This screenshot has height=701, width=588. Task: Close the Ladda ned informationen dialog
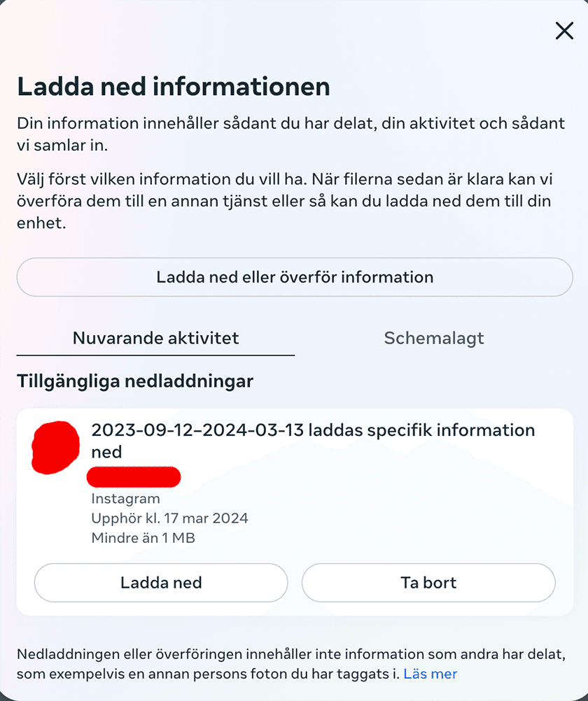click(564, 31)
